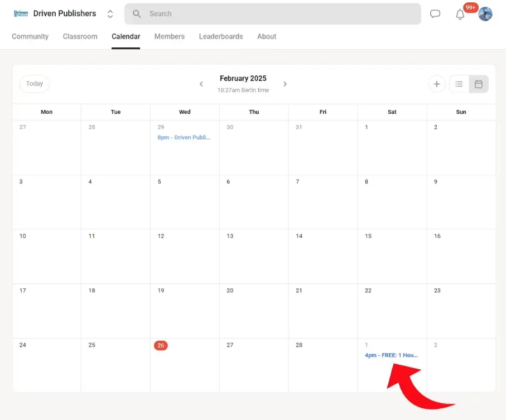Open the Members tab
The height and width of the screenshot is (420, 506).
[170, 36]
